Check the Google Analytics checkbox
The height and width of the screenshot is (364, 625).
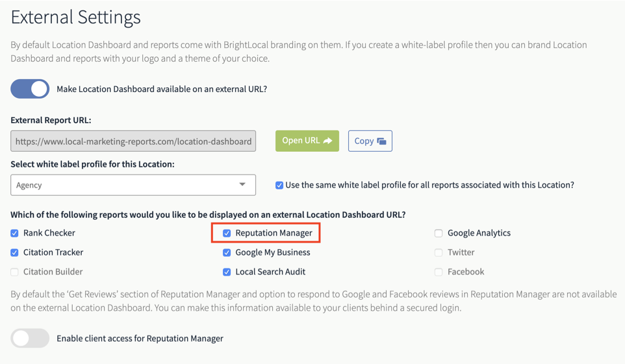439,233
